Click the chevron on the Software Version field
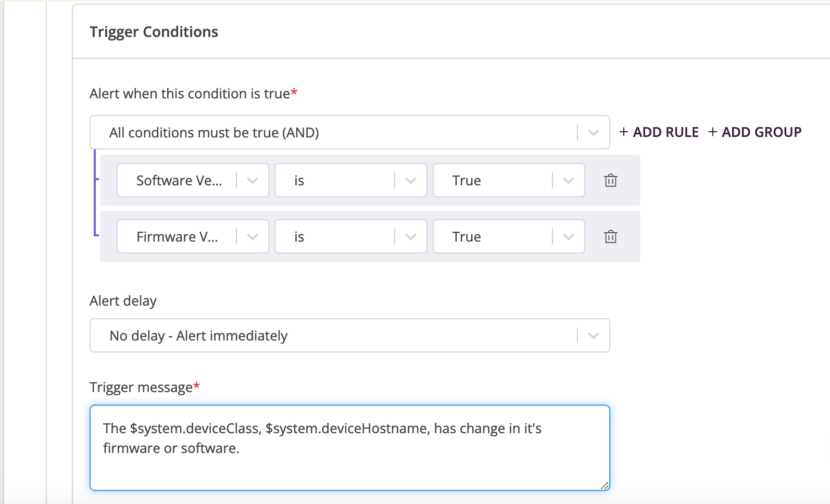The image size is (830, 504). 253,180
